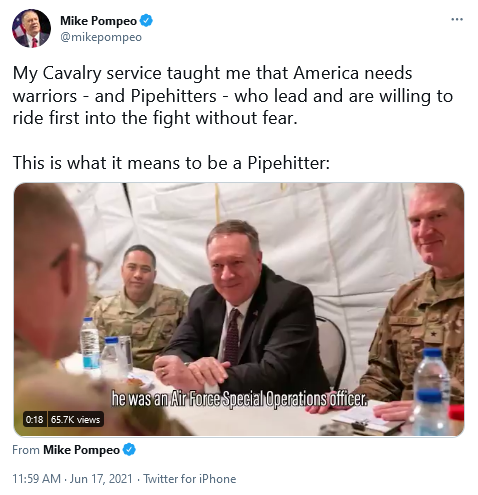The width and height of the screenshot is (478, 495).
Task: Click verified badge beside top Mike Pompeo name
Action: (146, 21)
